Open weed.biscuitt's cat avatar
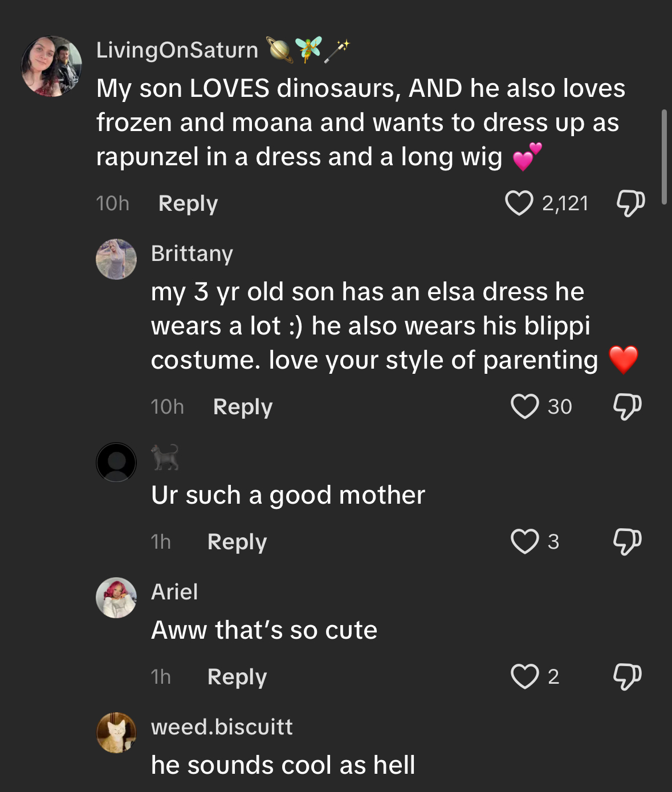Image resolution: width=672 pixels, height=792 pixels. [116, 733]
